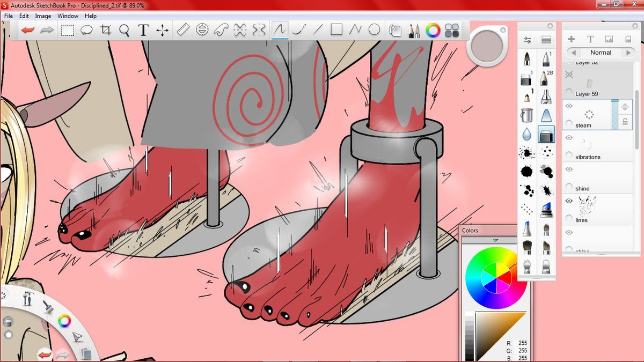This screenshot has height=362, width=644.
Task: Toggle transparency lock on steam layer
Action: tap(625, 122)
